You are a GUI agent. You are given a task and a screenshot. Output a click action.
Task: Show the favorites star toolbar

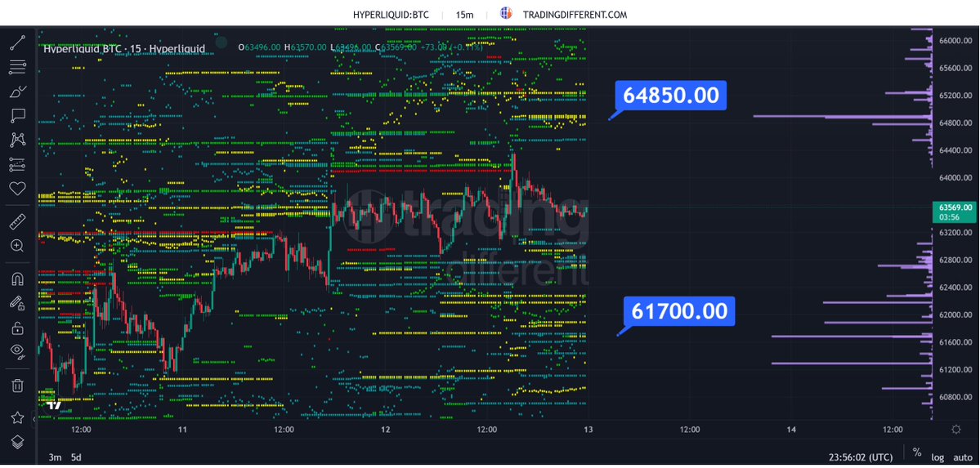(x=17, y=417)
